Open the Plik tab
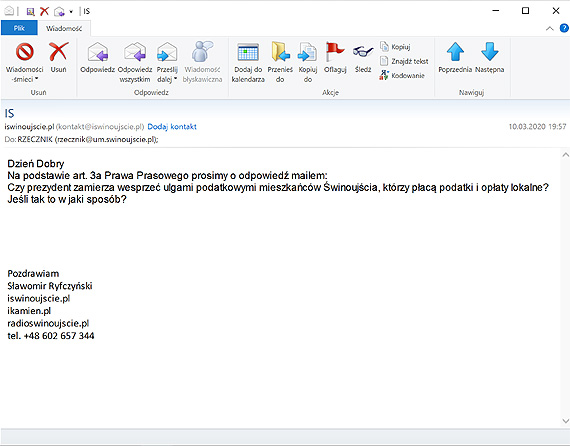 [x=19, y=28]
